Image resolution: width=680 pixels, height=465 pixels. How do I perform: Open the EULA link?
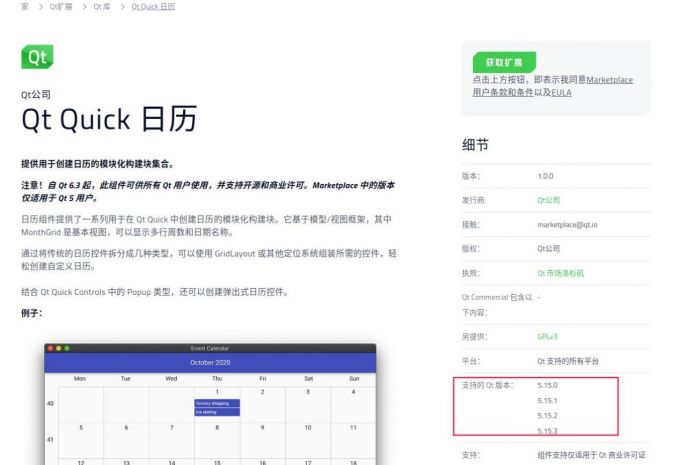(x=561, y=92)
